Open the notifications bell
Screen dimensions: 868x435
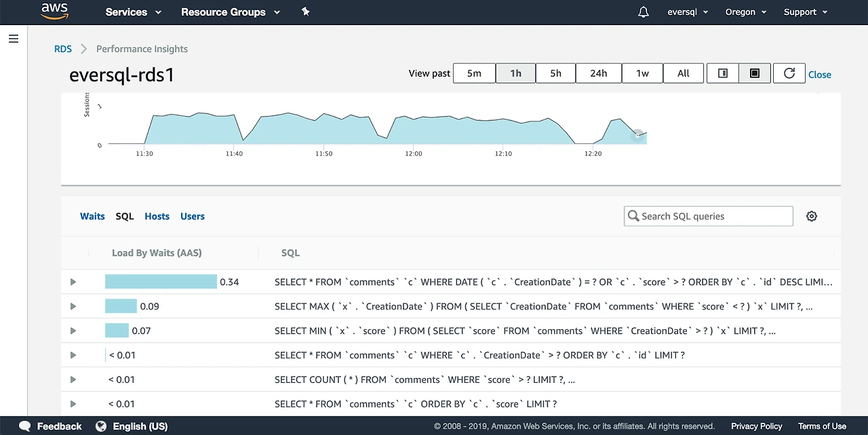[x=644, y=12]
